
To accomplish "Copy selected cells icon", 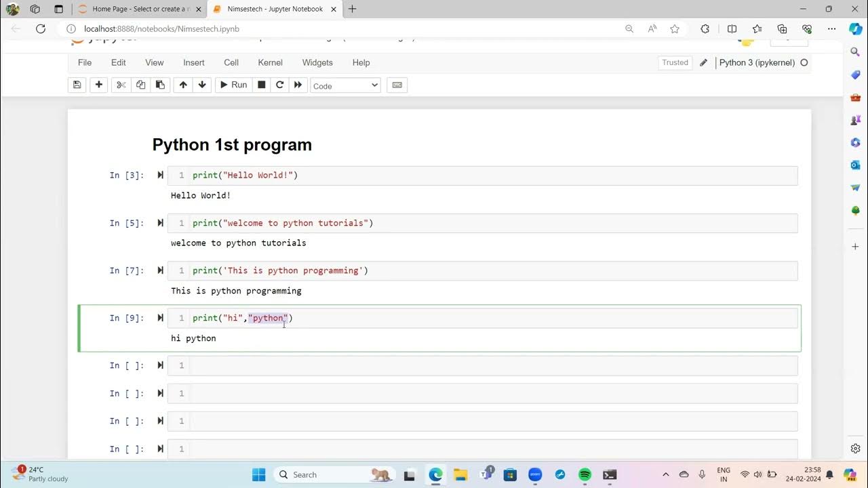I will (140, 85).
